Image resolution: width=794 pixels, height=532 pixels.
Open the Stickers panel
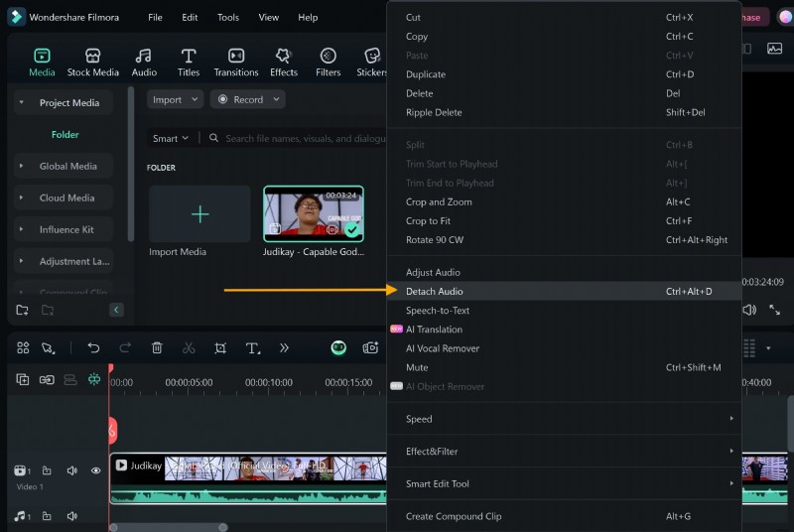(371, 62)
